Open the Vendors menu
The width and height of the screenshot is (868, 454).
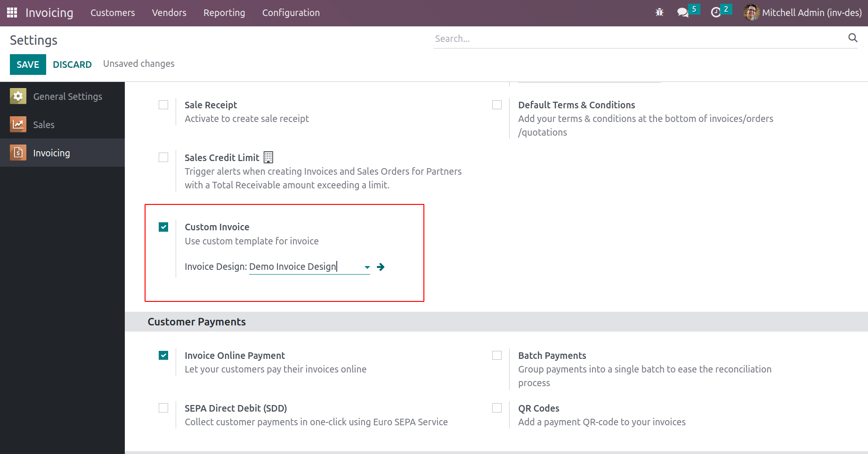tap(169, 13)
